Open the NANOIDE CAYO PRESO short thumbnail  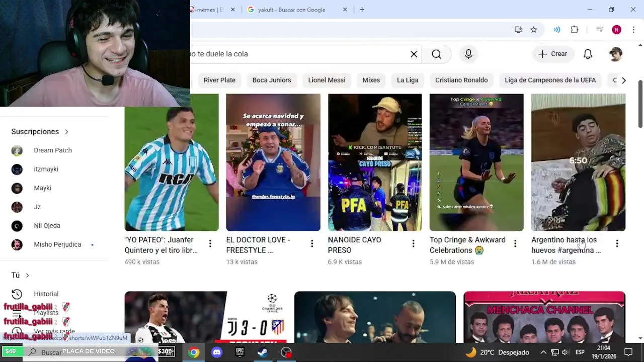(375, 162)
